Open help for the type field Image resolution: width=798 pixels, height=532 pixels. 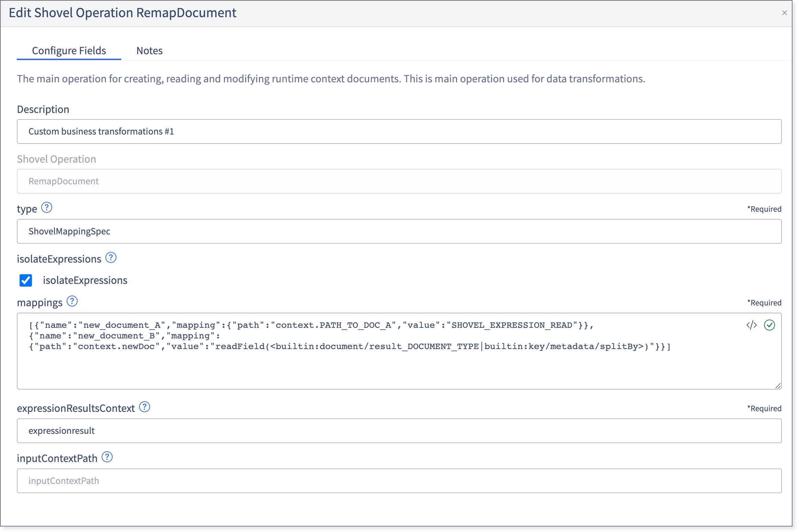(x=47, y=208)
